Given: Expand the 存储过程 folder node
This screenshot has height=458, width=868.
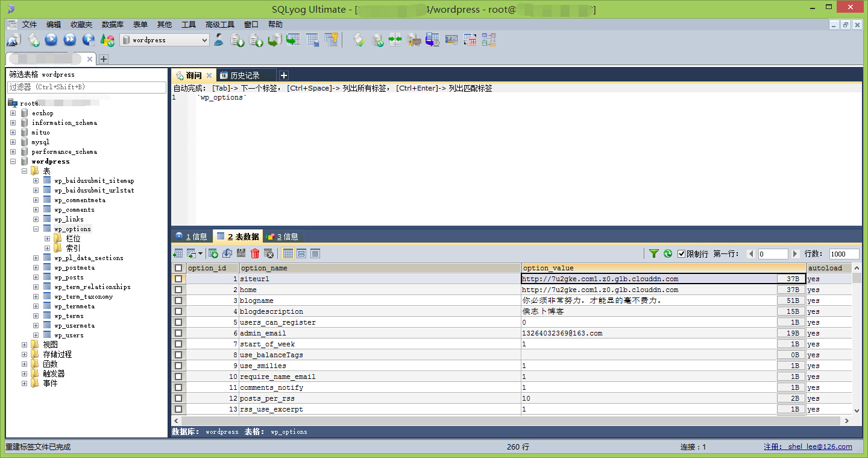Looking at the screenshot, I should click(x=24, y=354).
